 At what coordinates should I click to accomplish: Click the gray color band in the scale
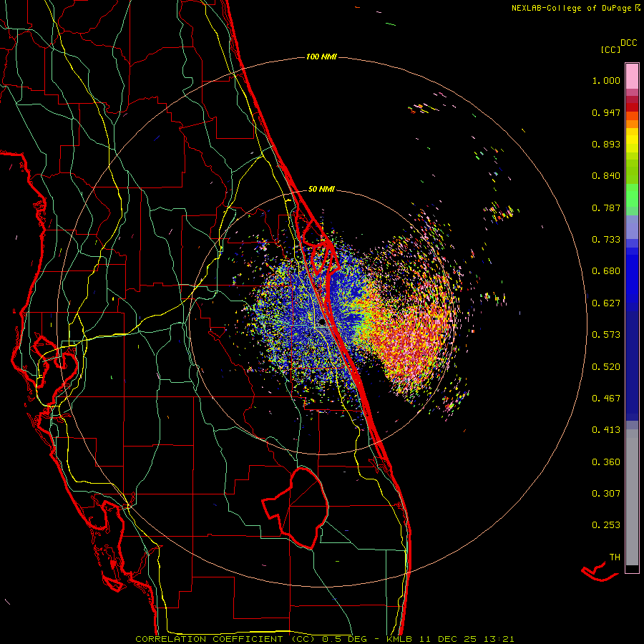coord(632,497)
